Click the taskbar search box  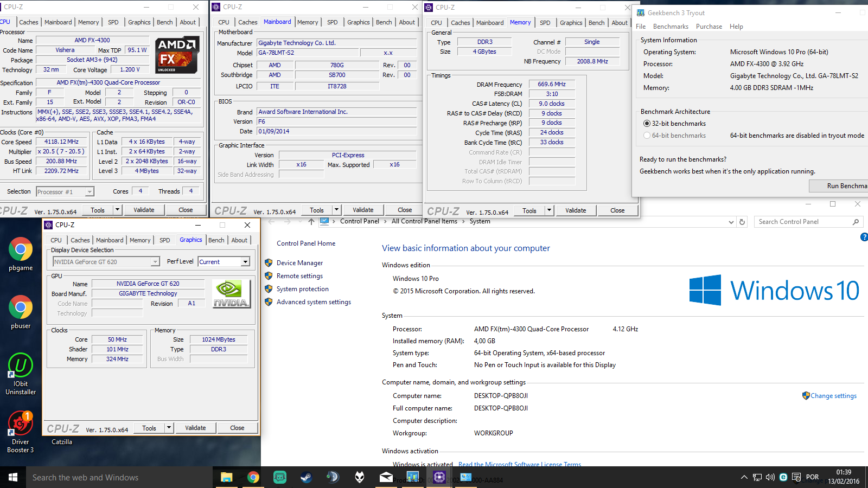pos(119,477)
